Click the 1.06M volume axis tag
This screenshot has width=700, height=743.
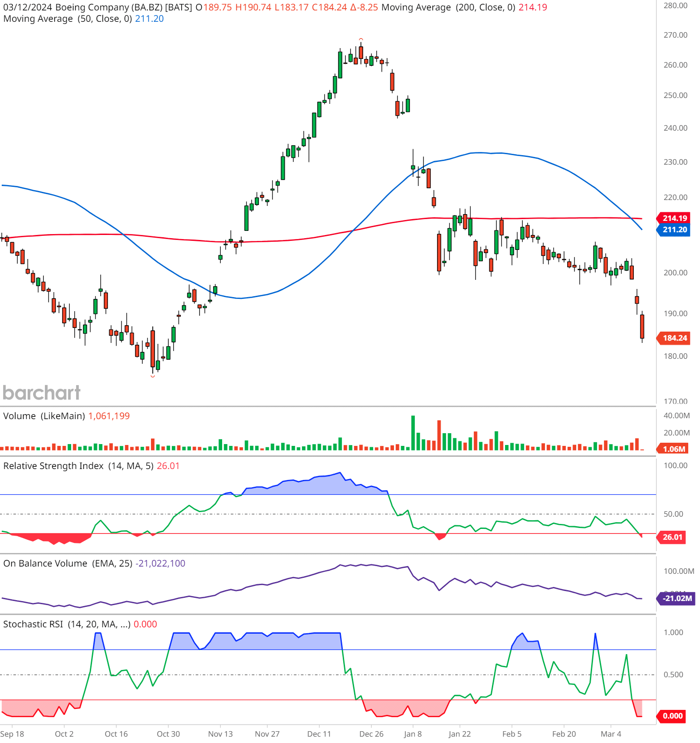(x=673, y=449)
